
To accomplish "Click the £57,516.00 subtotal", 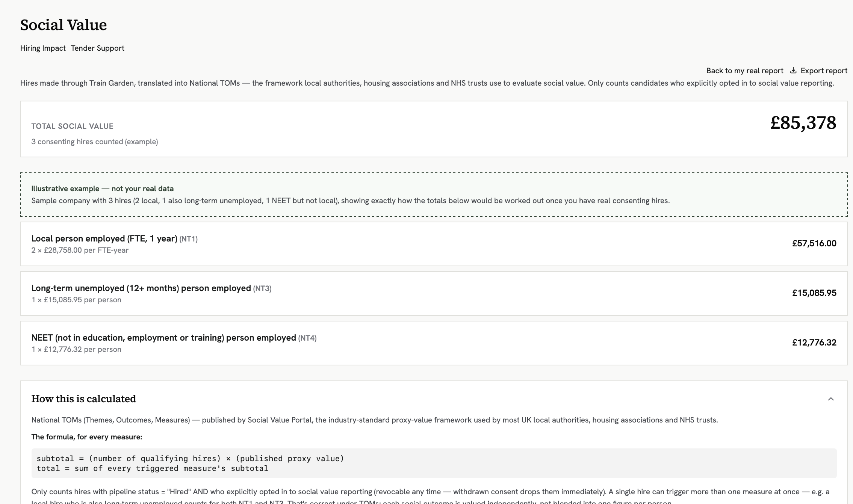I will click(x=814, y=243).
